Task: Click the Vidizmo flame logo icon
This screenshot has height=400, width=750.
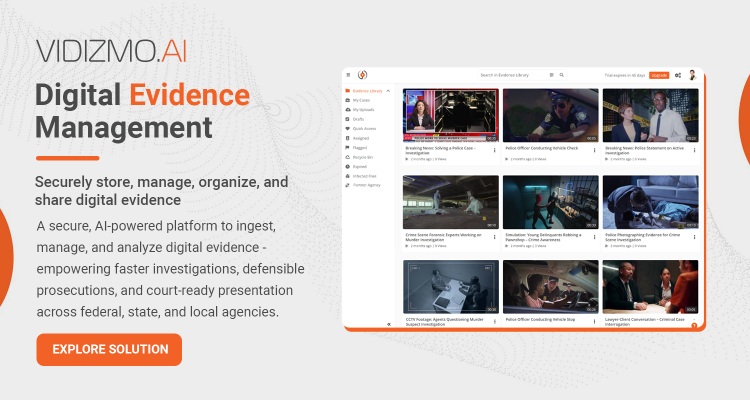Action: [363, 75]
